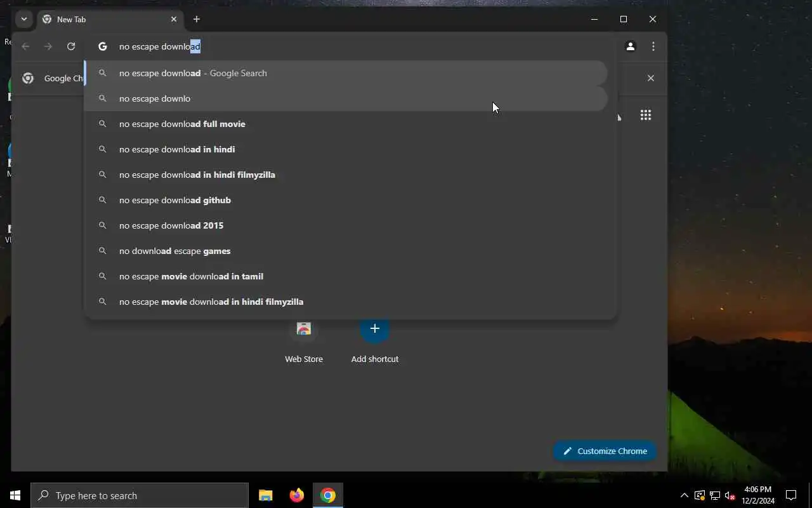
Task: Click search icon beside 'github' suggestion
Action: pos(102,200)
